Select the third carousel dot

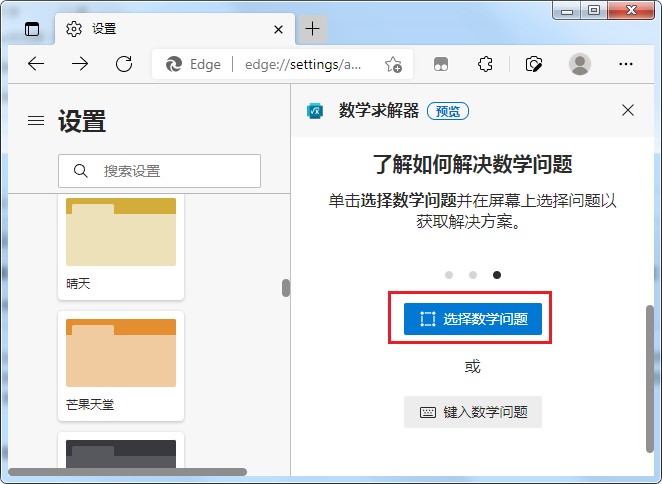pyautogui.click(x=497, y=275)
